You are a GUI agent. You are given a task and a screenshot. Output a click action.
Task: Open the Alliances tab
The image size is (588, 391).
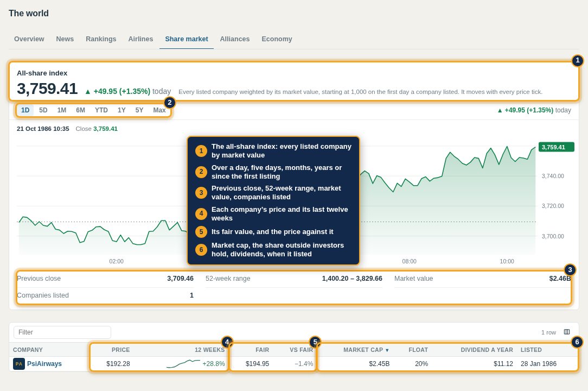pos(235,39)
